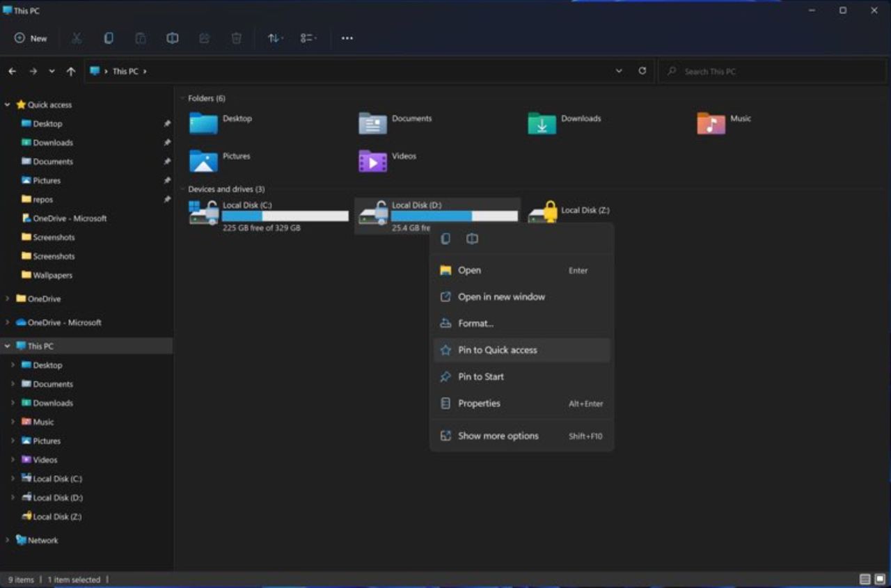Expand OneDrive - Microsoft tree node
This screenshot has height=588, width=891.
pos(7,322)
